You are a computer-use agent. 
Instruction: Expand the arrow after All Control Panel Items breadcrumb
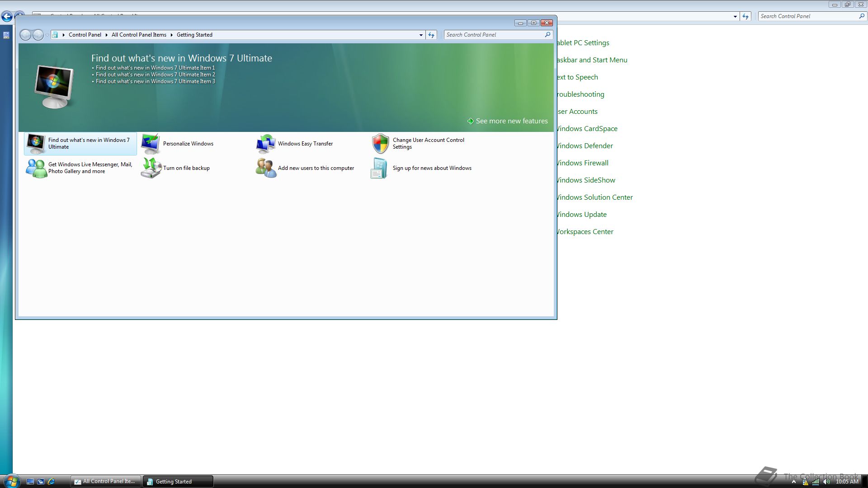pyautogui.click(x=172, y=35)
